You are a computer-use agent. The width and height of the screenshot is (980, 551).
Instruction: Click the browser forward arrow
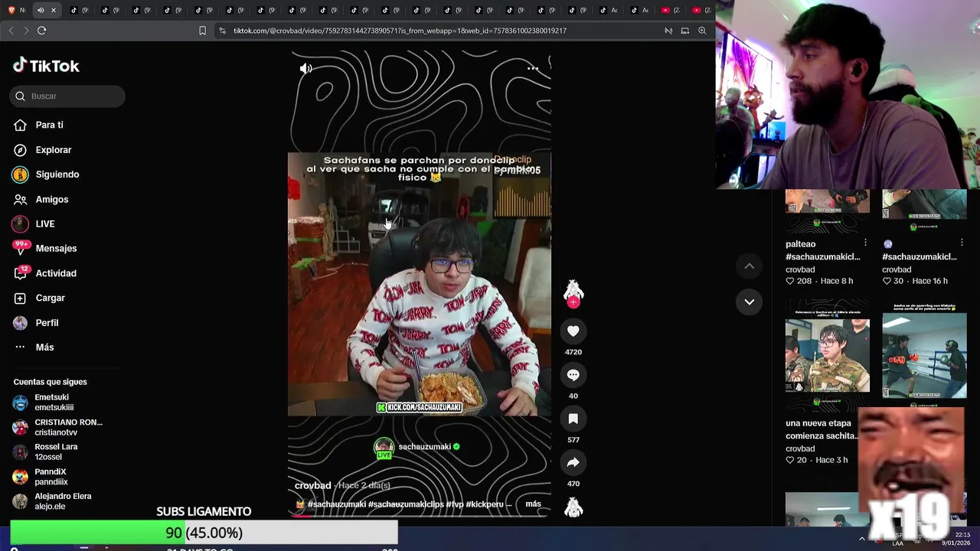[x=26, y=31]
